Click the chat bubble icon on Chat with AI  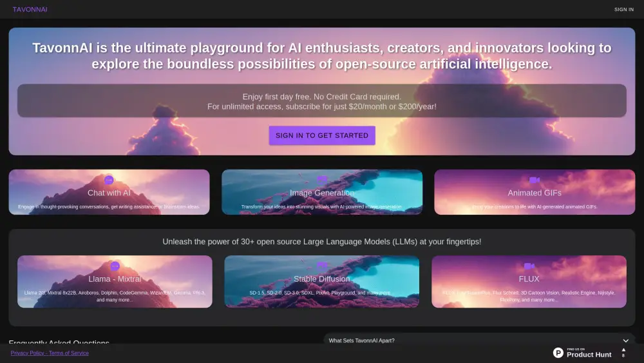[109, 180]
